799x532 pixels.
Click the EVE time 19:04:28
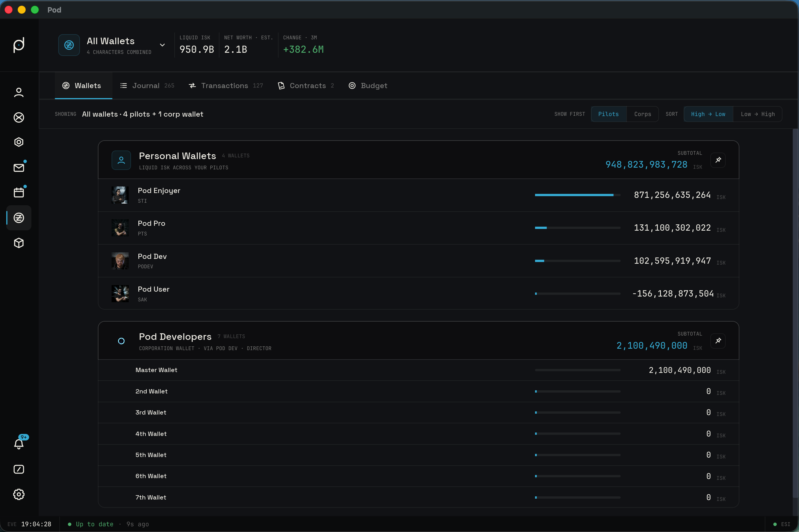point(36,524)
